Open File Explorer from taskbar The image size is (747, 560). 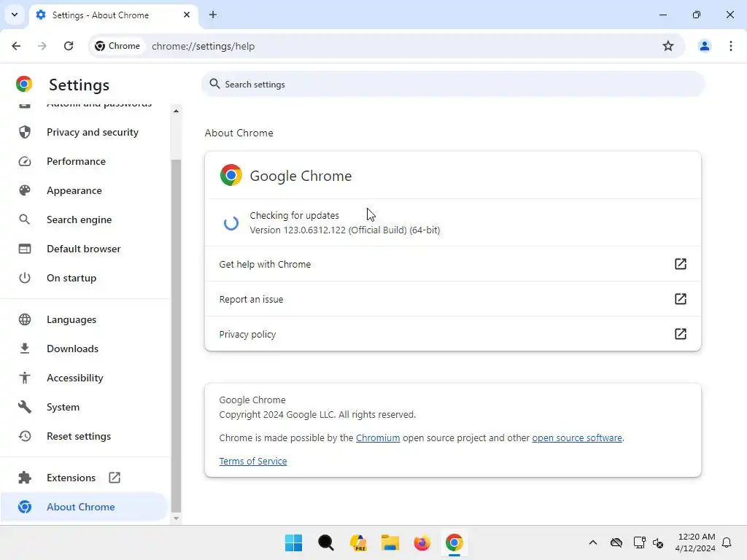click(x=390, y=542)
